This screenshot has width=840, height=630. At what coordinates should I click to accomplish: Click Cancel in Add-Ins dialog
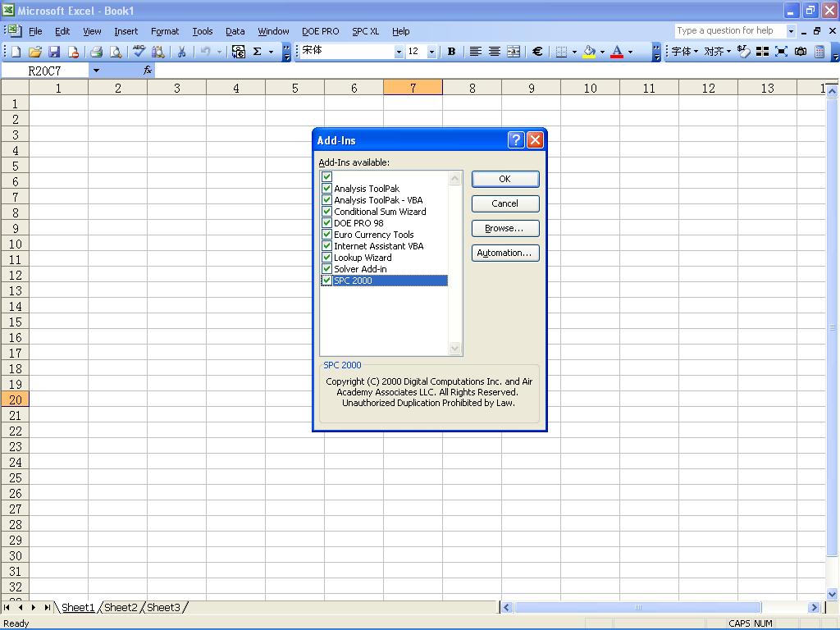click(x=504, y=203)
